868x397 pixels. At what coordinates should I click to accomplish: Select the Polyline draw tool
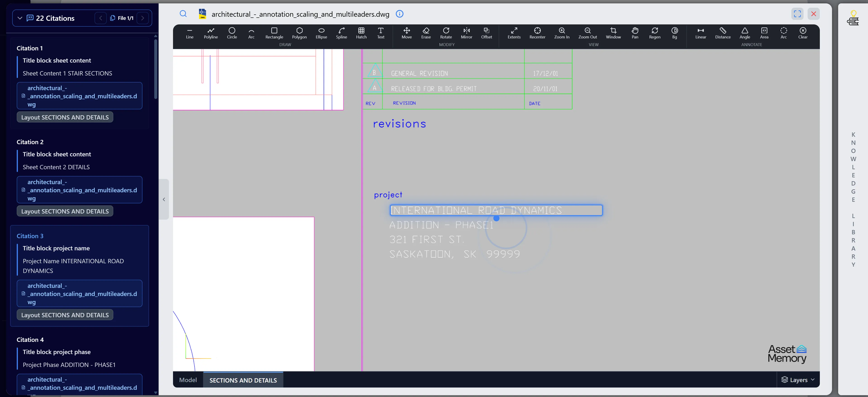pyautogui.click(x=211, y=33)
